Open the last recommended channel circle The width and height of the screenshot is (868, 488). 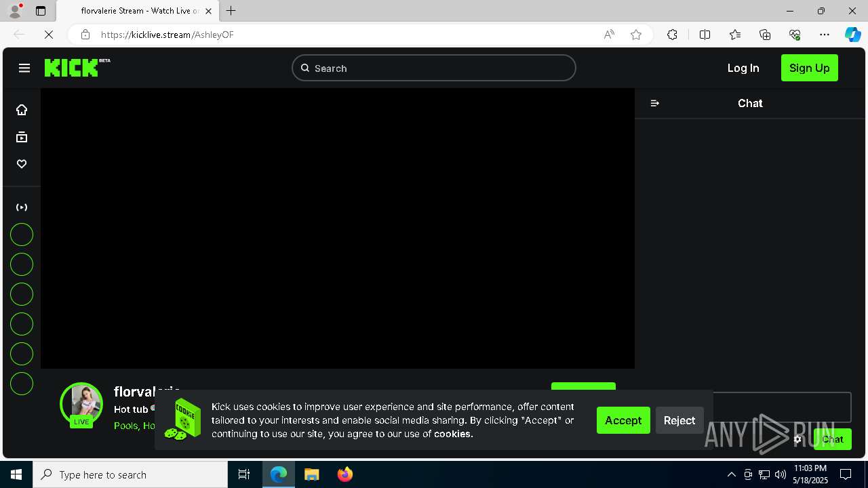22,384
